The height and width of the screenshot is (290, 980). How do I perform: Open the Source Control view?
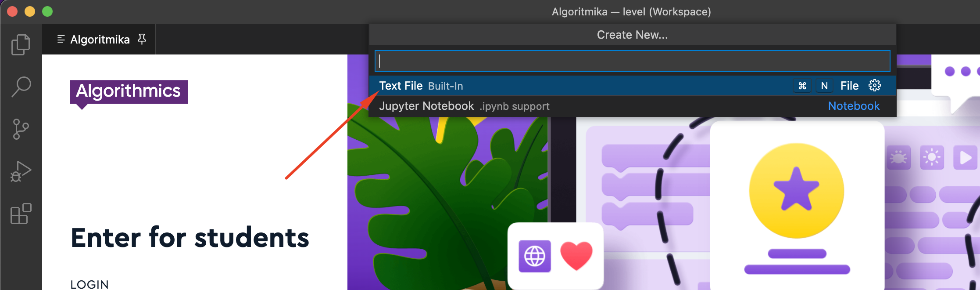pyautogui.click(x=21, y=129)
